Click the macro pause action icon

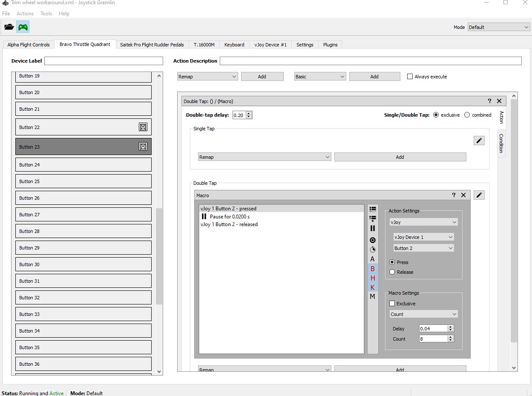[373, 228]
